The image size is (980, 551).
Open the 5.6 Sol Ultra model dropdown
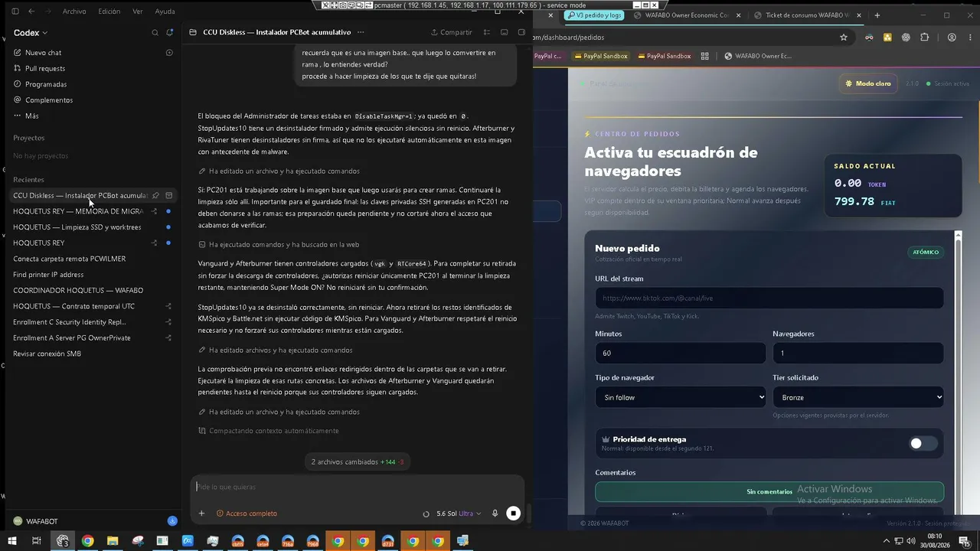click(459, 514)
